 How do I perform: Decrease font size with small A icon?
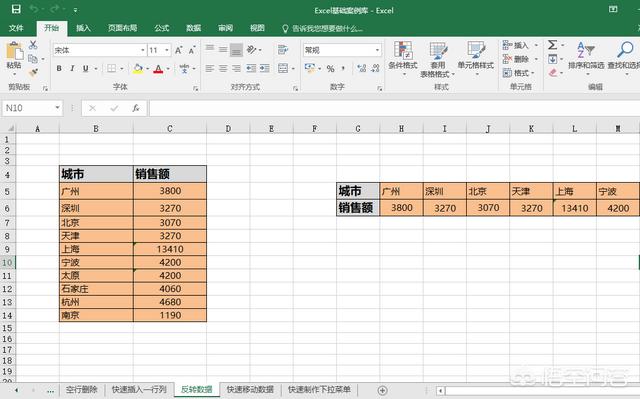tap(192, 50)
